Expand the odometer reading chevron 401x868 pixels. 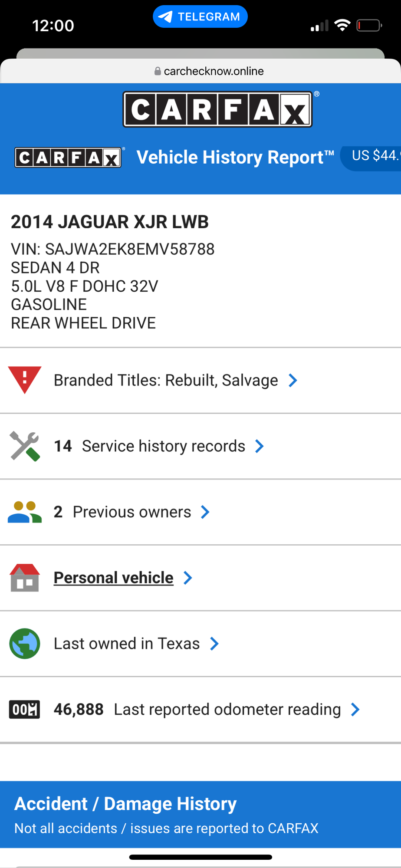[355, 710]
